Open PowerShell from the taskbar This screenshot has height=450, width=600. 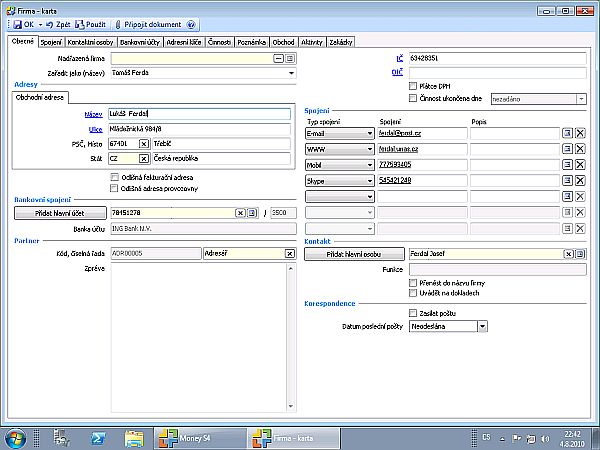[98, 439]
